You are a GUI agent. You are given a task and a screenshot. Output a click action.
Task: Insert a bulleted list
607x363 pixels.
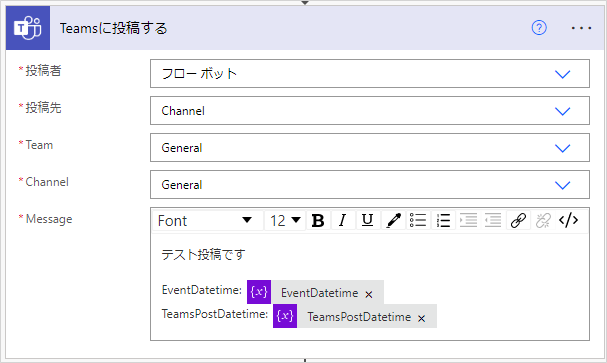[x=418, y=221]
